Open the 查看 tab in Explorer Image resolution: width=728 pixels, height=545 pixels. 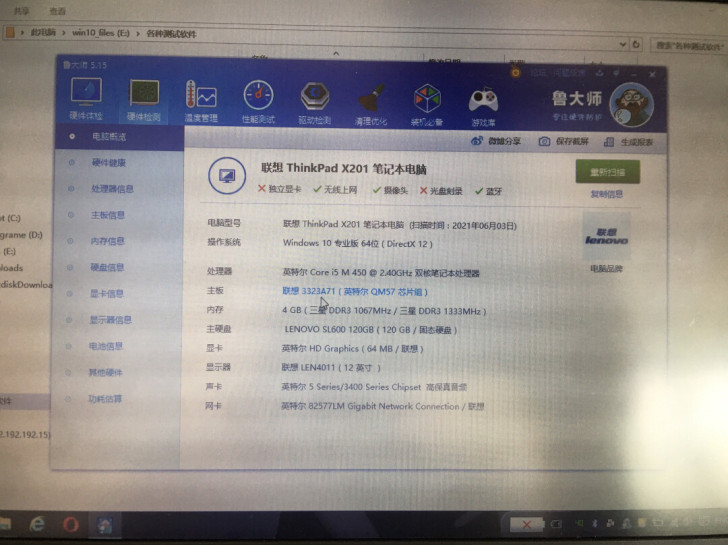pos(58,11)
